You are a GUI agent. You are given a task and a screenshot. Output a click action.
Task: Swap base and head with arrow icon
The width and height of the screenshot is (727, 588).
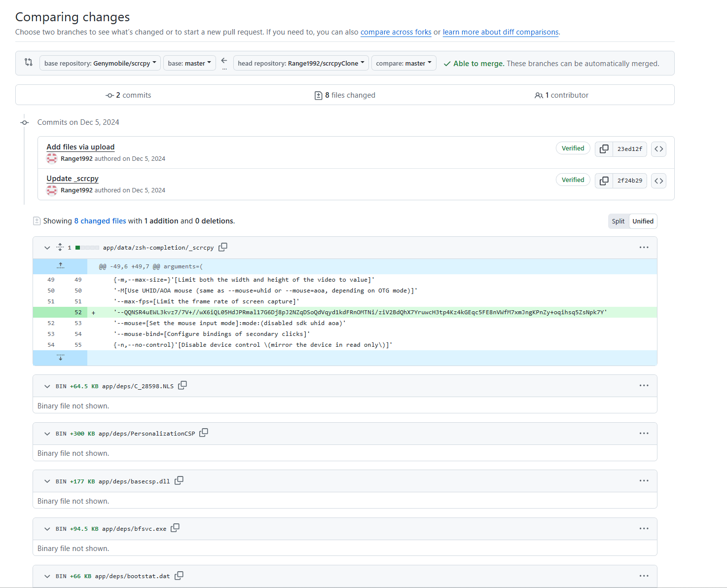[x=224, y=61]
